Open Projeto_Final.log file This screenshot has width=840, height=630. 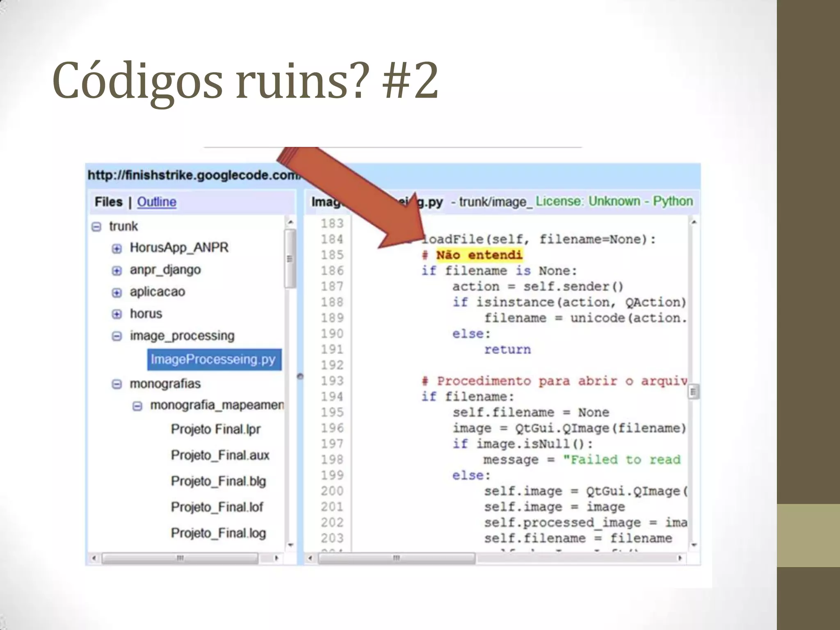[x=218, y=533]
